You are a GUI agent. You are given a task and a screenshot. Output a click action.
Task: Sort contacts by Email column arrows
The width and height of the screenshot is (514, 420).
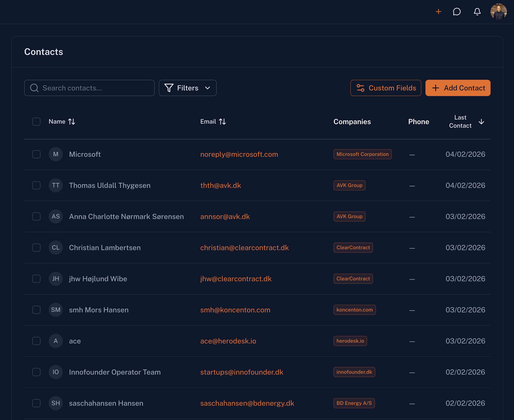(222, 121)
